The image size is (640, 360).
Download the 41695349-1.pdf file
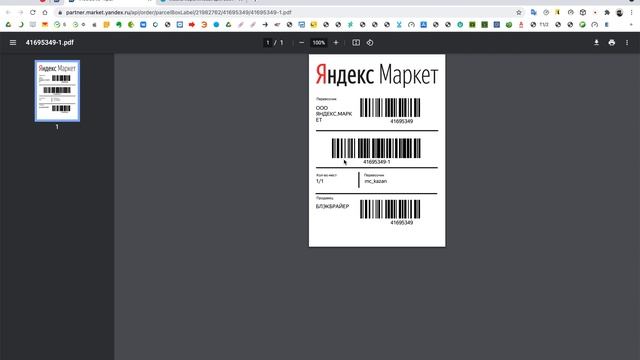596,42
